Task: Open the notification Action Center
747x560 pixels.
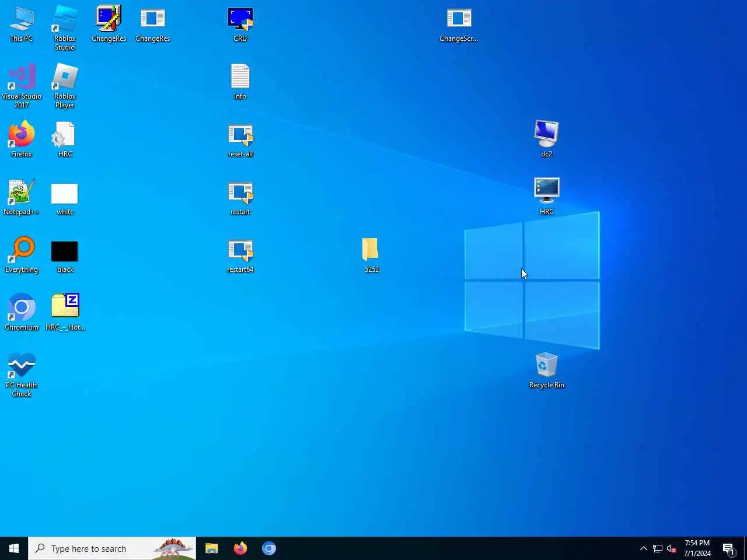Action: (729, 548)
